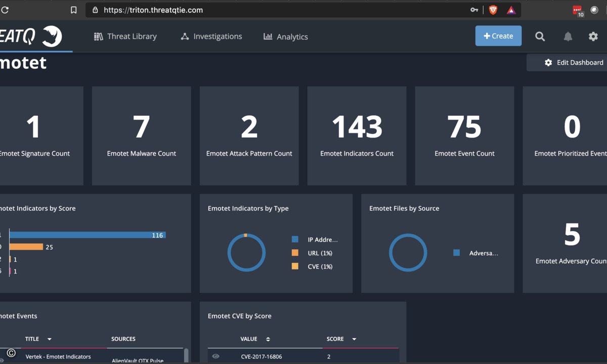Open the Threat Library menu
This screenshot has width=607, height=364.
(x=125, y=36)
